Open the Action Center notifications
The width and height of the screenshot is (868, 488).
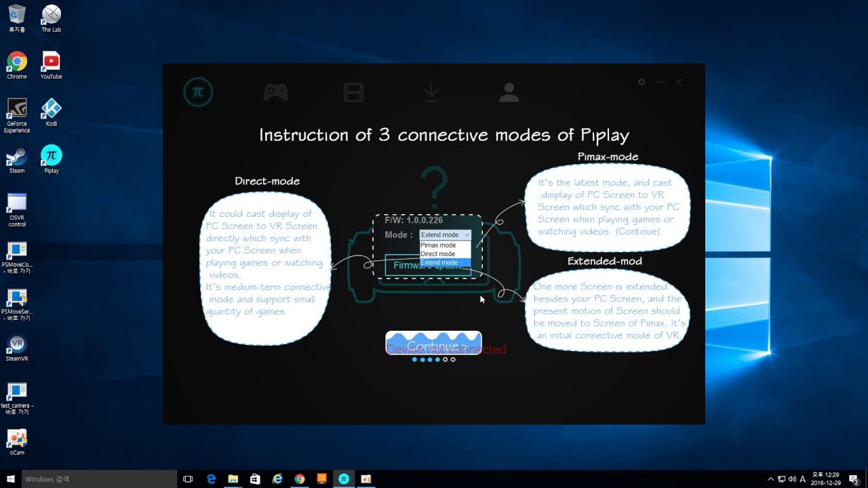point(854,479)
